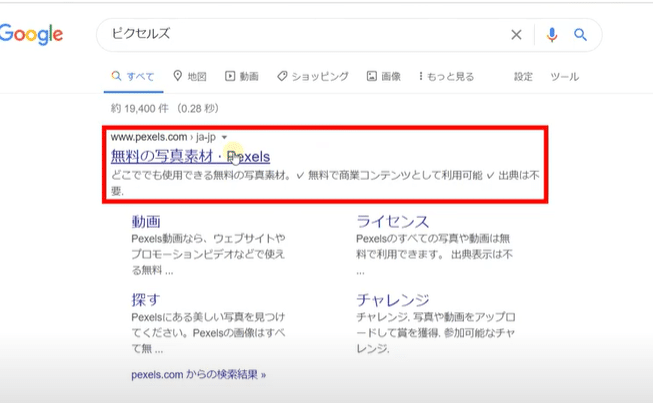The height and width of the screenshot is (403, 653).
Task: Click the blue magnifier search icon
Action: [580, 35]
